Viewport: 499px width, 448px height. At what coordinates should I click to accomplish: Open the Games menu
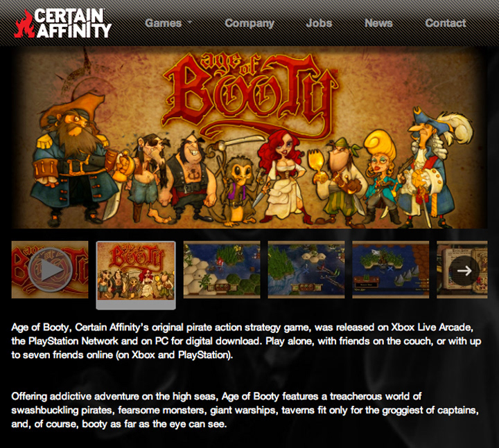pyautogui.click(x=164, y=23)
